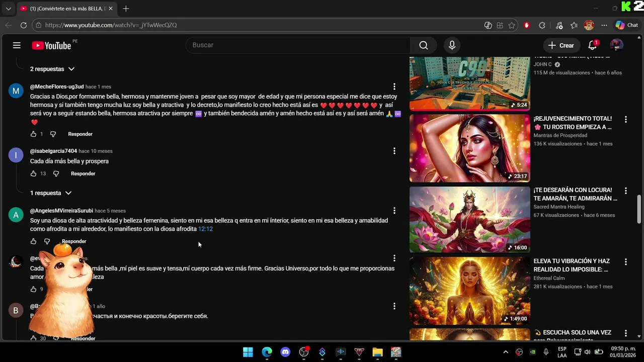Open options for ELEVA TU VIBRACIÓN video
Image resolution: width=644 pixels, height=362 pixels.
point(626,262)
